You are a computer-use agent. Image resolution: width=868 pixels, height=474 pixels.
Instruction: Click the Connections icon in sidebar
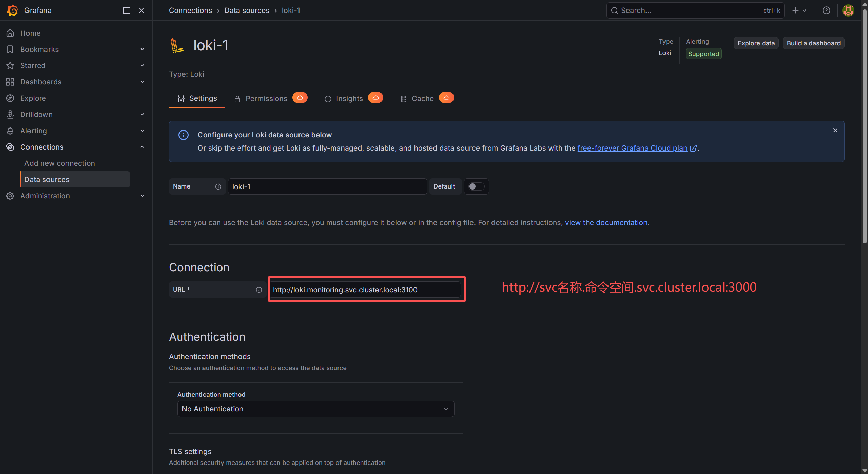click(10, 147)
